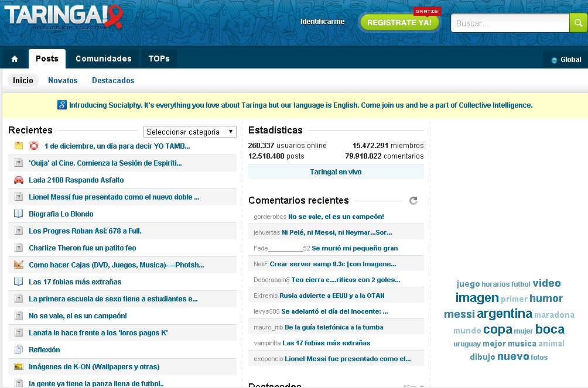Click the lifebuoy icon beside '1 de diciembre'
The width and height of the screenshot is (588, 388).
34,146
